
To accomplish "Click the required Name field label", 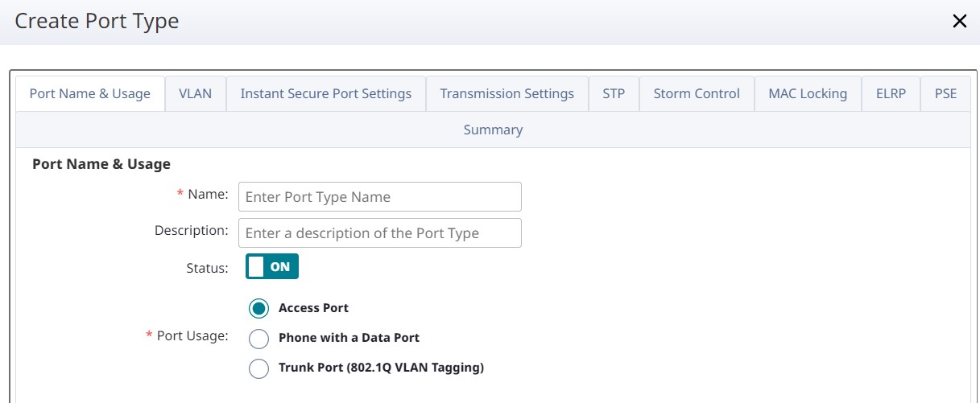I will coord(208,195).
